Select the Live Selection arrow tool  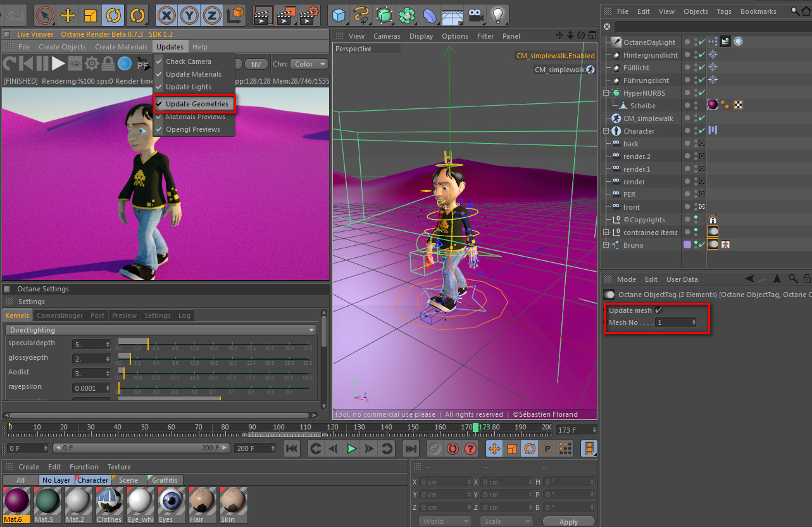point(44,14)
